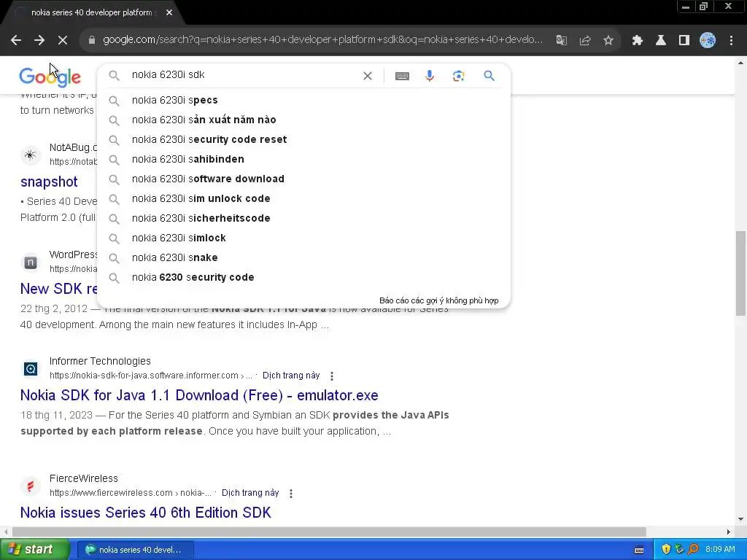Image resolution: width=747 pixels, height=560 pixels.
Task: Click the 8:09 AM system clock
Action: click(720, 550)
